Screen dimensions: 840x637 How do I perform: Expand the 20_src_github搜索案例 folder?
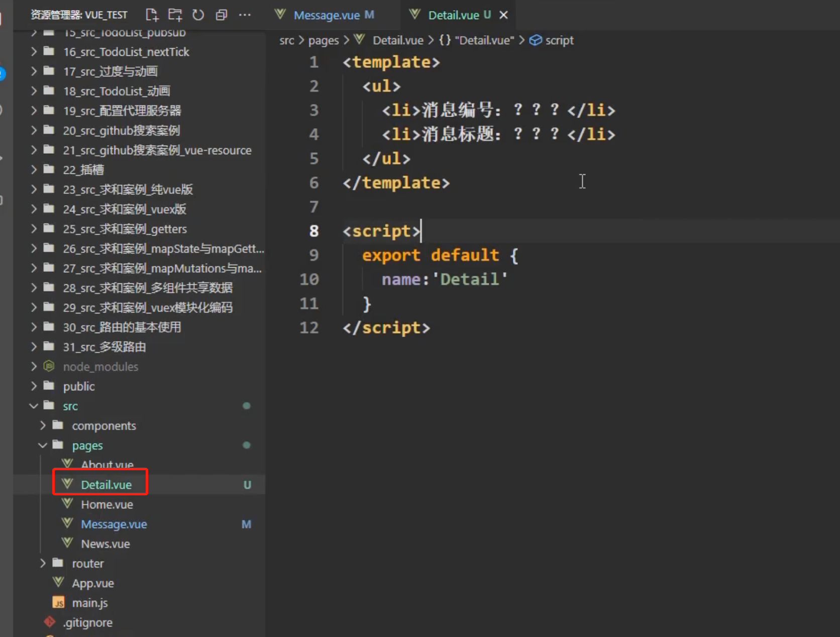click(139, 131)
